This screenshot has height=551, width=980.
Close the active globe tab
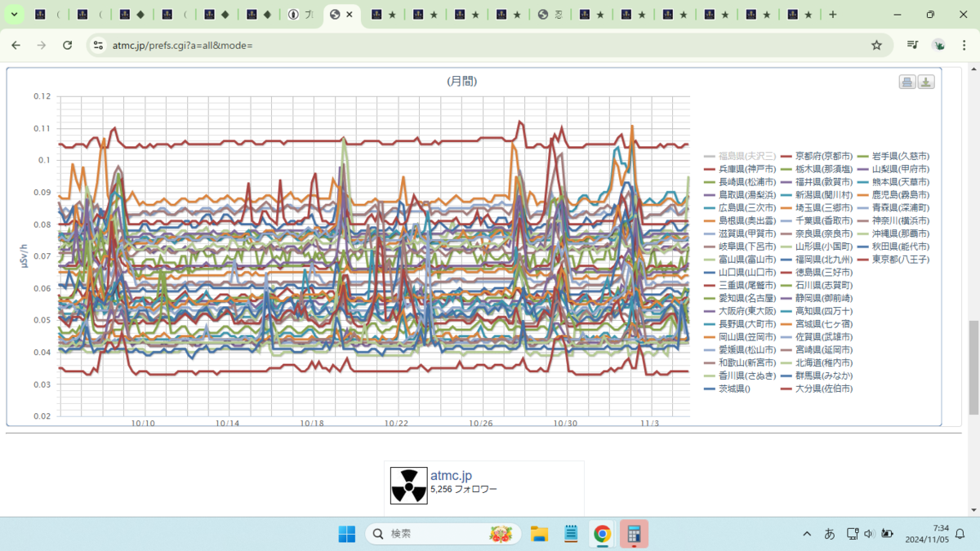350,15
